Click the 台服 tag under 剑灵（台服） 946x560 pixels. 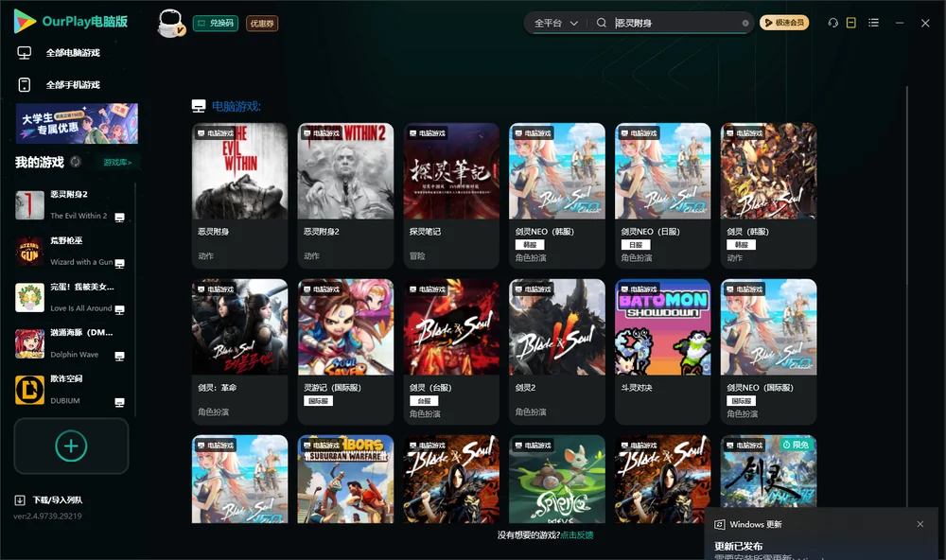[424, 401]
